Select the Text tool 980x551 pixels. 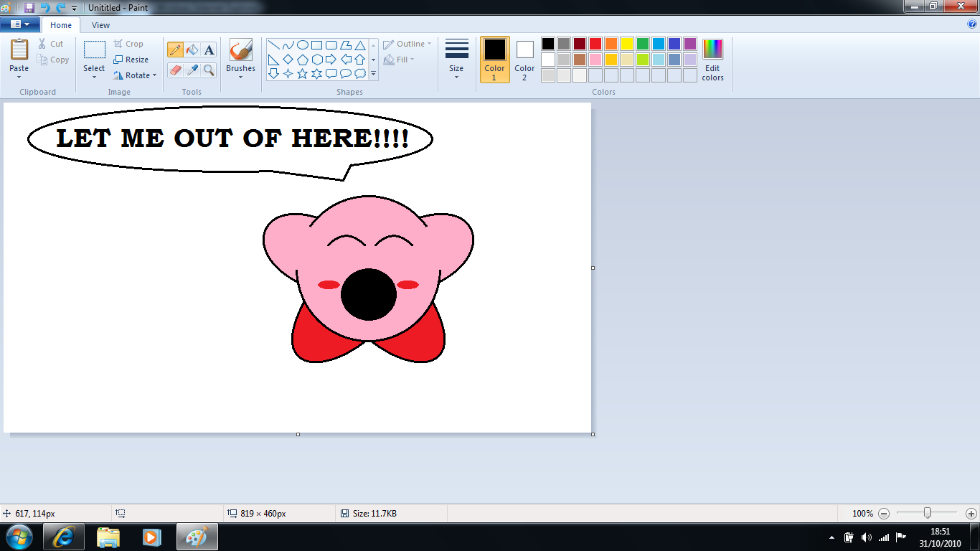coord(209,50)
